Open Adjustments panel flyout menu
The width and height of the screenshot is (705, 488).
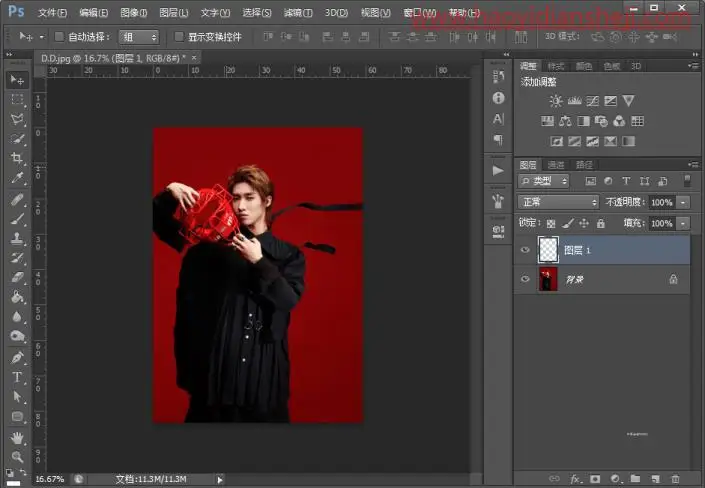[693, 66]
